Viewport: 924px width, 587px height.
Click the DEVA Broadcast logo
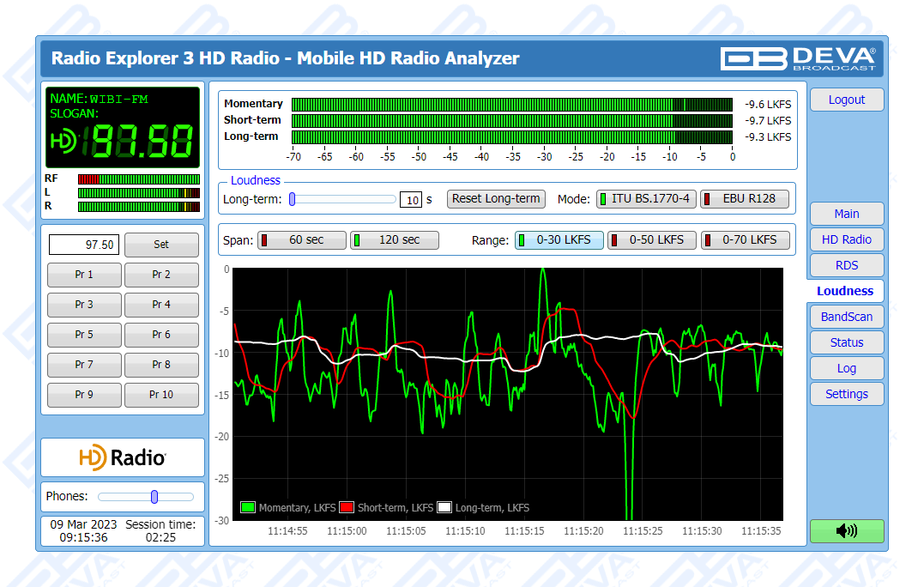(x=798, y=58)
